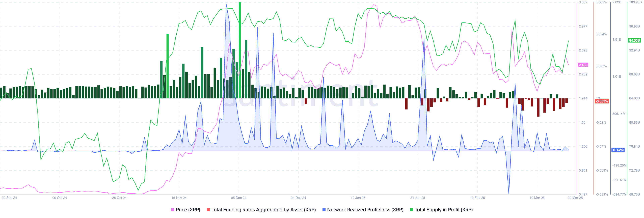
Task: Click the pink Price (XRP) legend swatch
Action: coord(173,210)
